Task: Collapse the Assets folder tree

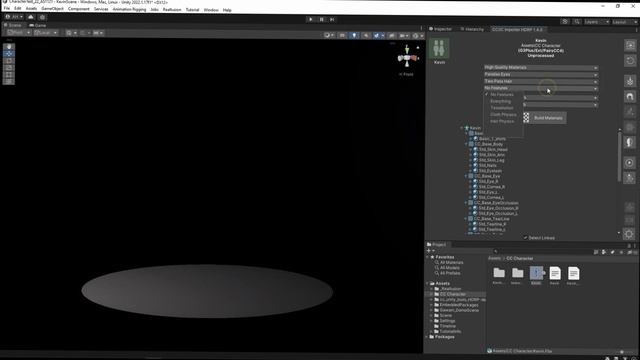Action: (x=427, y=283)
